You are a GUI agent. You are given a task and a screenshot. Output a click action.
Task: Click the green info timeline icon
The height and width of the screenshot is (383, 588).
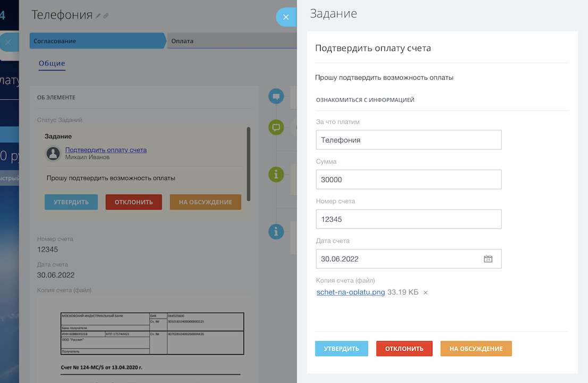(276, 174)
